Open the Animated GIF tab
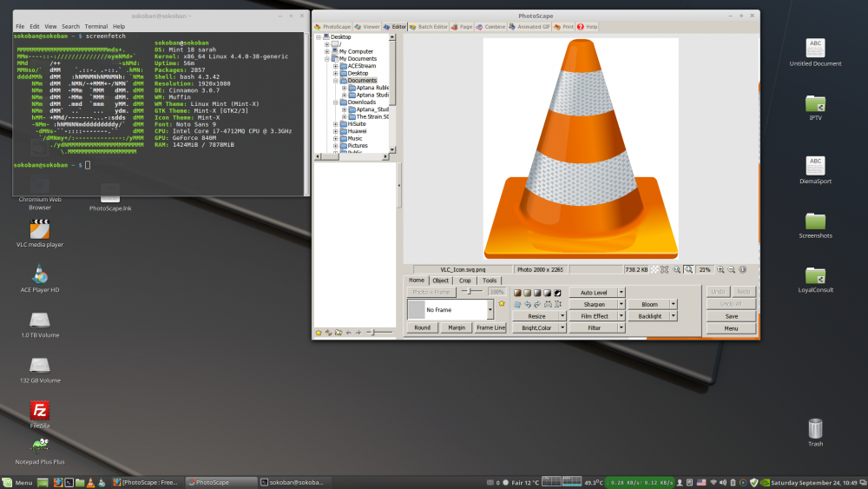Image resolution: width=868 pixels, height=489 pixels. pos(529,27)
